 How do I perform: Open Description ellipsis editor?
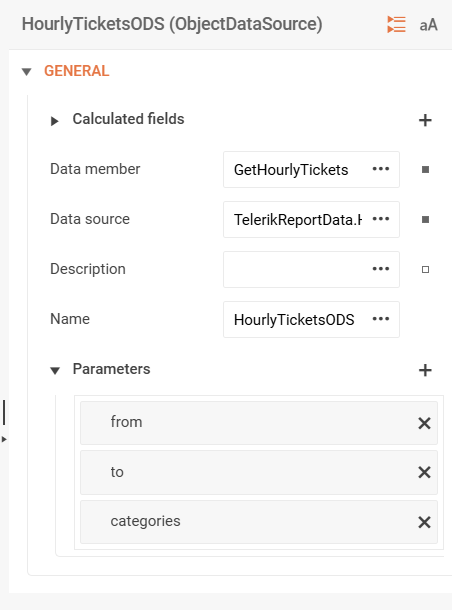(x=381, y=269)
